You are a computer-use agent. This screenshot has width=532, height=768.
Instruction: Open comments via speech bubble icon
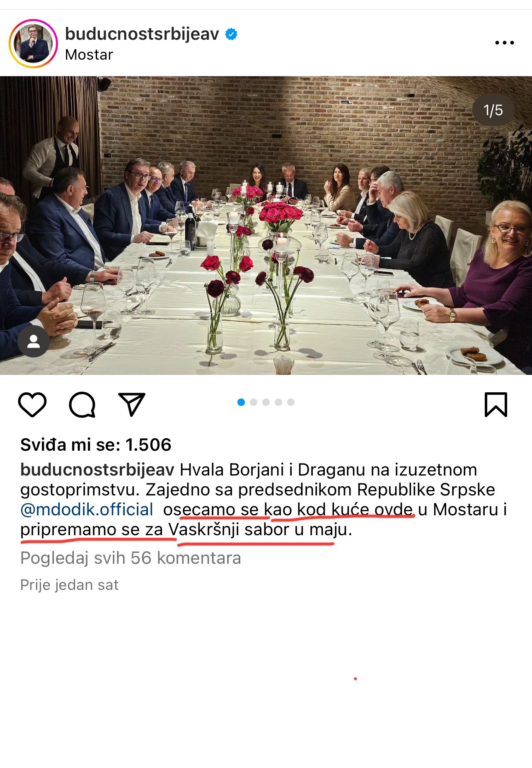pyautogui.click(x=82, y=404)
